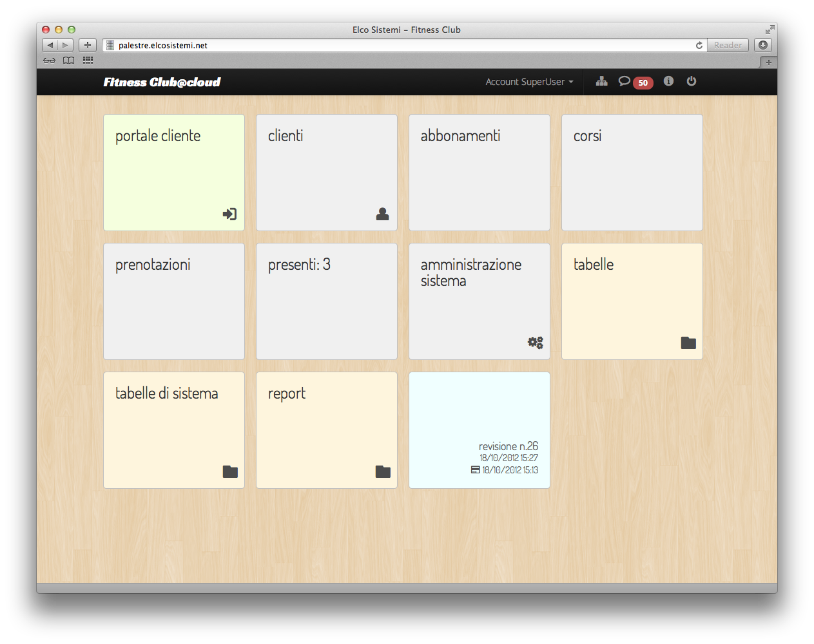Image resolution: width=814 pixels, height=644 pixels.
Task: Open Safari downloads button
Action: click(x=763, y=45)
